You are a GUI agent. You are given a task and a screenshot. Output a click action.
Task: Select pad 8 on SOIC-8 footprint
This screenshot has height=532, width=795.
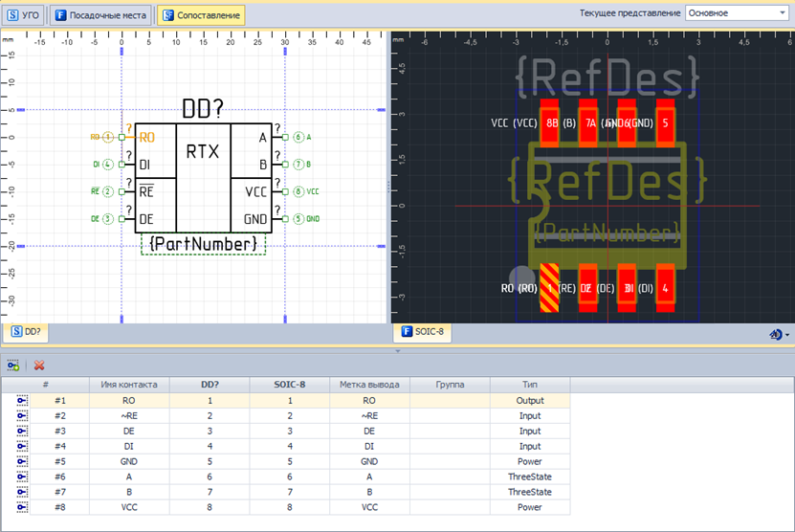(x=549, y=122)
